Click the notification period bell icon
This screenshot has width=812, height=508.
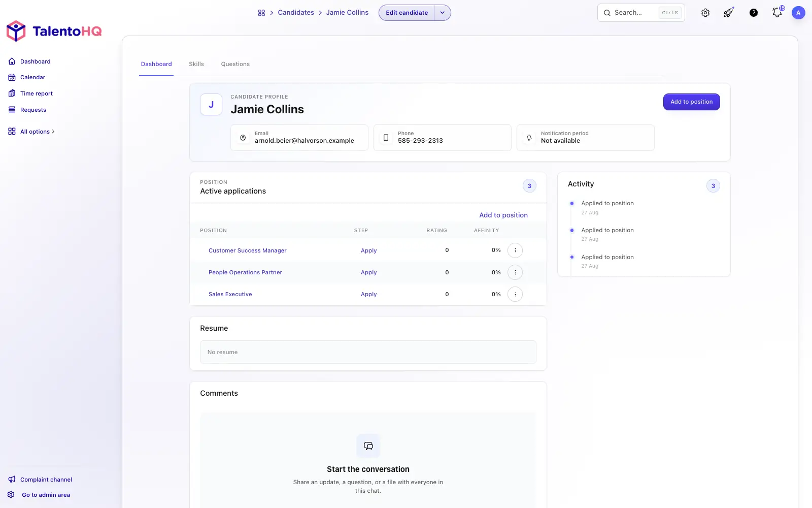(x=529, y=138)
